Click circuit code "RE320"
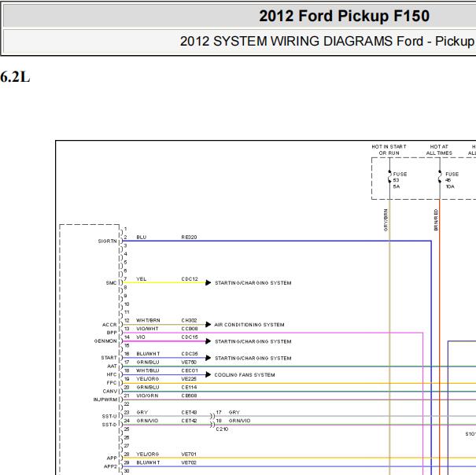Viewport: 476px width, 475px height. click(189, 237)
